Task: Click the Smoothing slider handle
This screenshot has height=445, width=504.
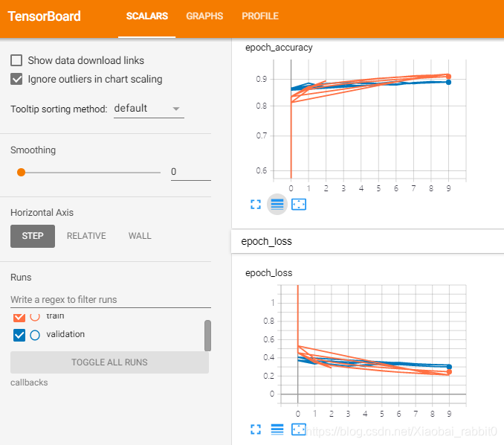Action: point(22,172)
